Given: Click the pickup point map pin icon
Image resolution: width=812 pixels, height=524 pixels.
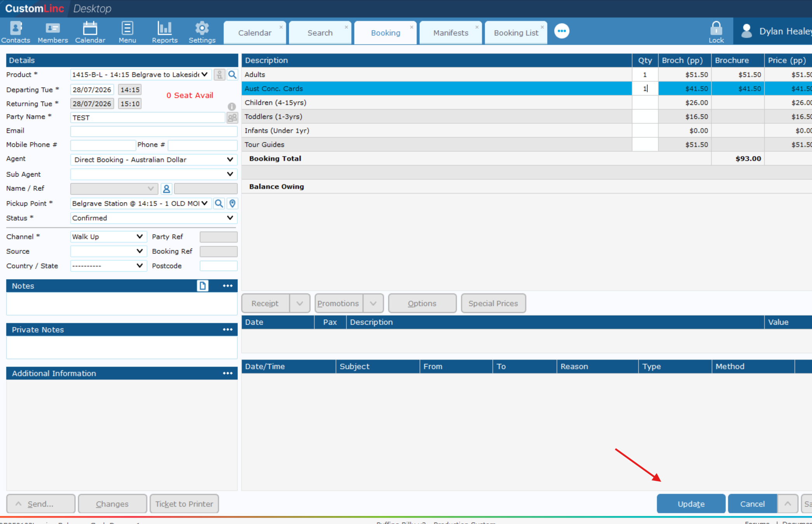Looking at the screenshot, I should tap(232, 203).
